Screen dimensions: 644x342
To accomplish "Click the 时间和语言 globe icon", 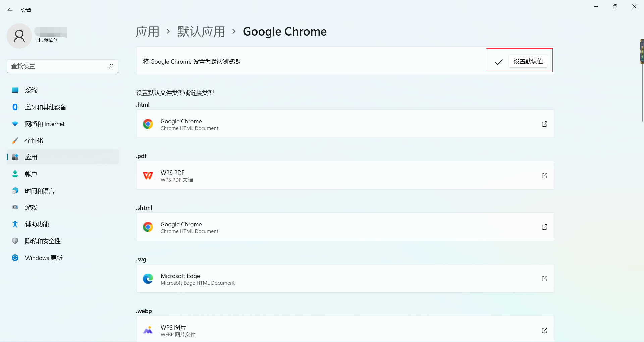I will 15,191.
